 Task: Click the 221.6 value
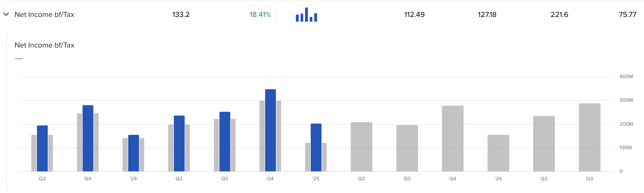[559, 15]
